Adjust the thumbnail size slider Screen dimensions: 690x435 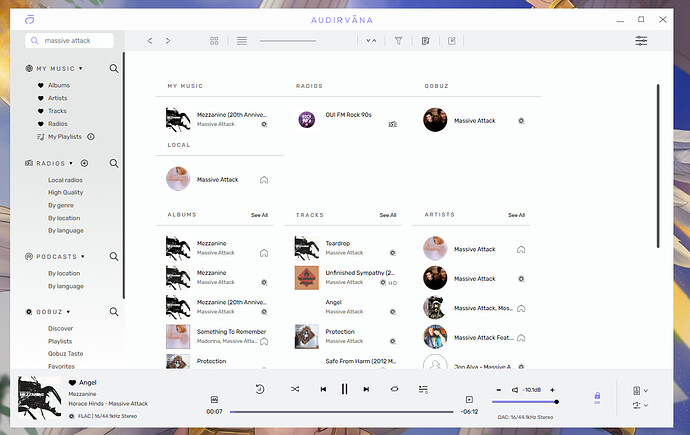288,41
